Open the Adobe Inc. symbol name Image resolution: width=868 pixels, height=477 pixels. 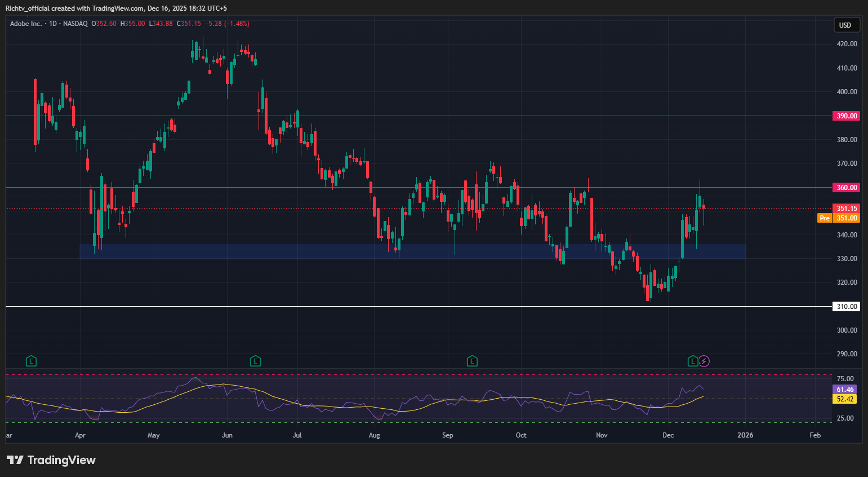coord(25,24)
